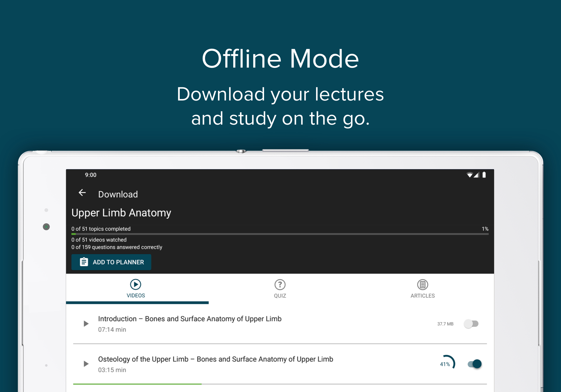The width and height of the screenshot is (561, 392).
Task: Click the 1% completion label
Action: [485, 229]
